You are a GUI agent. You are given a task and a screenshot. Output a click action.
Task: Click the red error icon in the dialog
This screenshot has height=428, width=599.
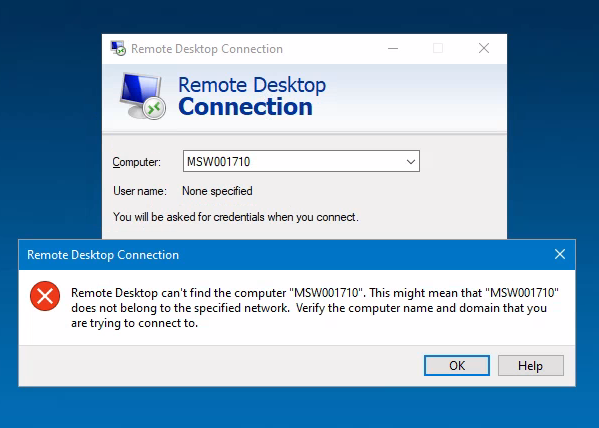pyautogui.click(x=45, y=296)
